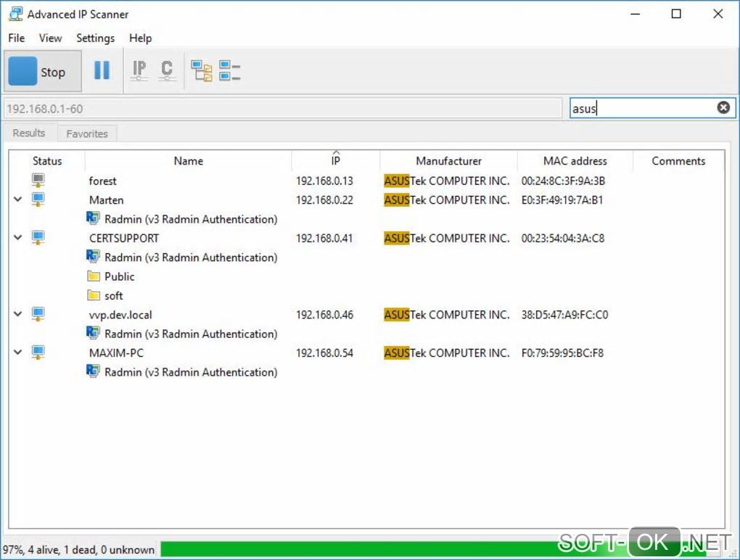Screen dimensions: 740x560
Task: Click the IP range toolbar icon
Action: (x=139, y=70)
